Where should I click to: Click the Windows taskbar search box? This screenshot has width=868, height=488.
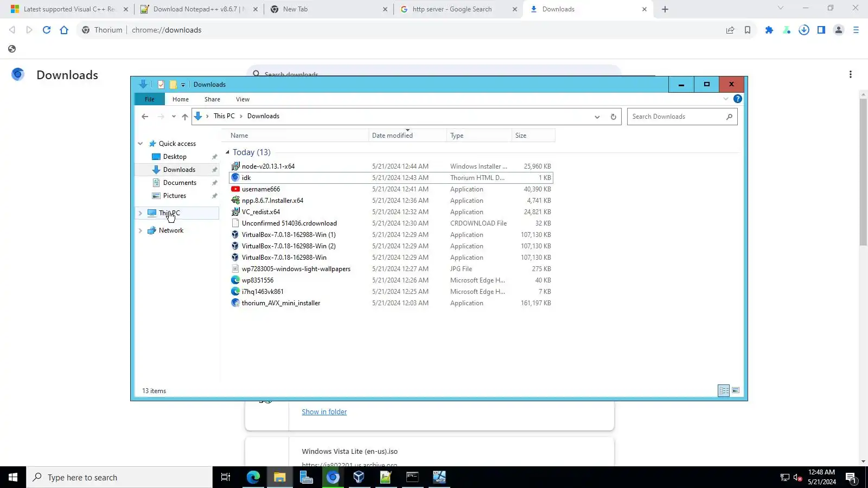(119, 477)
